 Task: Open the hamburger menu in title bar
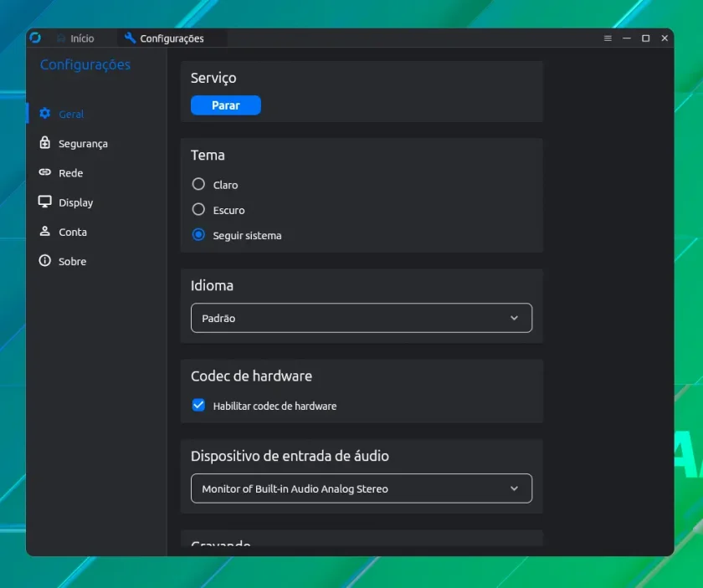coord(608,38)
